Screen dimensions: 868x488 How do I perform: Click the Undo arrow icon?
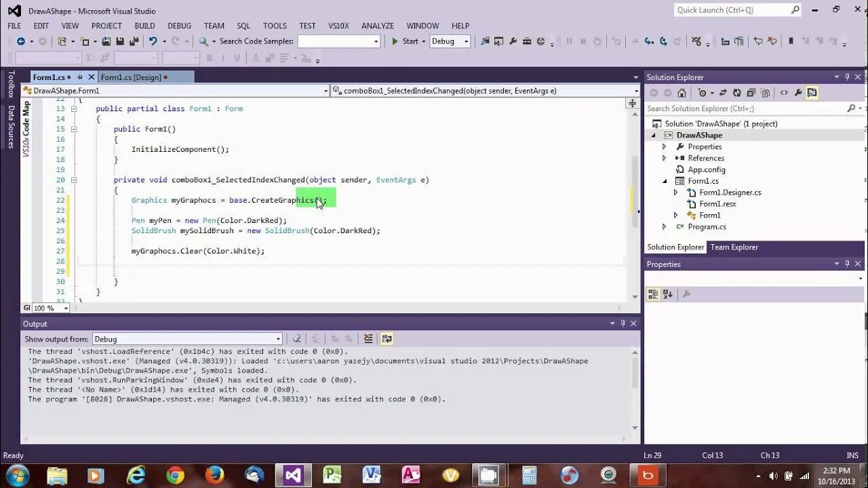pos(153,41)
